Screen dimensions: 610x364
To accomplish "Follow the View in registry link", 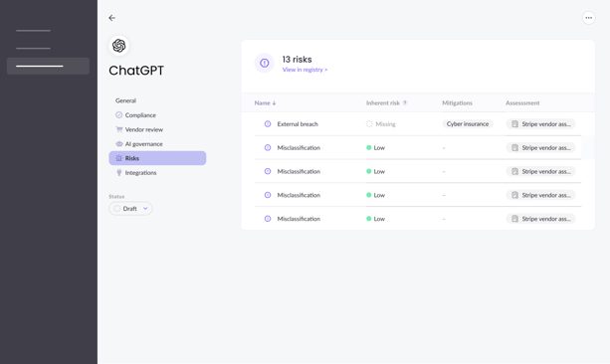I will pos(305,70).
